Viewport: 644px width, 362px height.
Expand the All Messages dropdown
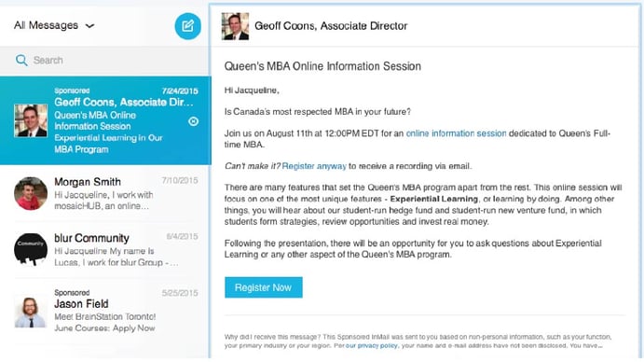click(54, 25)
